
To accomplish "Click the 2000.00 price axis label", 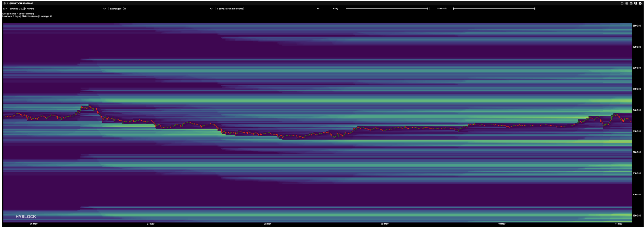I will [x=637, y=195].
